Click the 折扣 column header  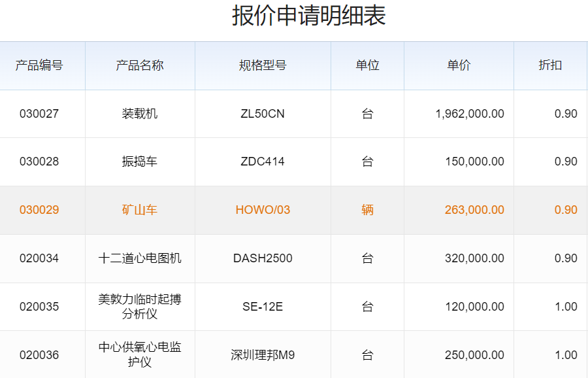pyautogui.click(x=550, y=65)
